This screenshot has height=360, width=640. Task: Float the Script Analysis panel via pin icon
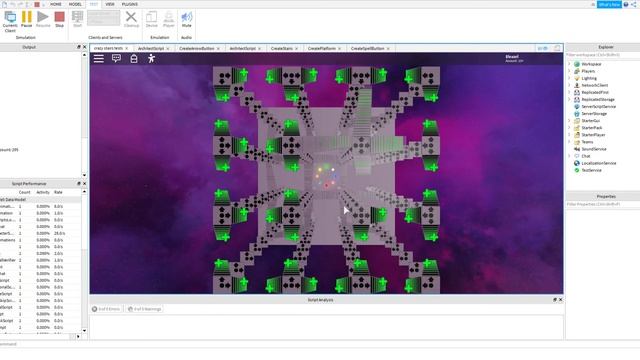pos(555,300)
